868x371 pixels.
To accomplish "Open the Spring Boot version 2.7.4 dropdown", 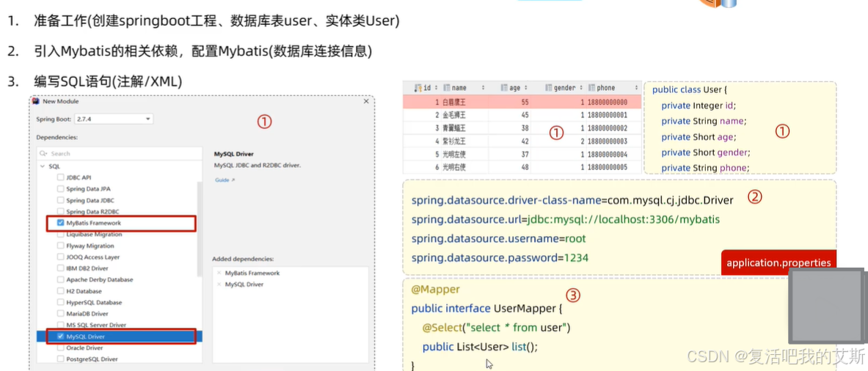I will (114, 119).
